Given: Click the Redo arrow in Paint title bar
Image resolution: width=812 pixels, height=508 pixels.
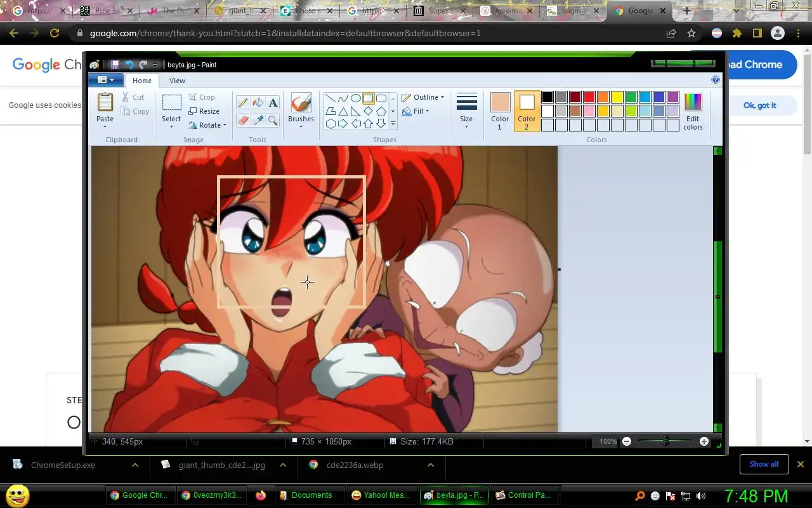Looking at the screenshot, I should [143, 65].
